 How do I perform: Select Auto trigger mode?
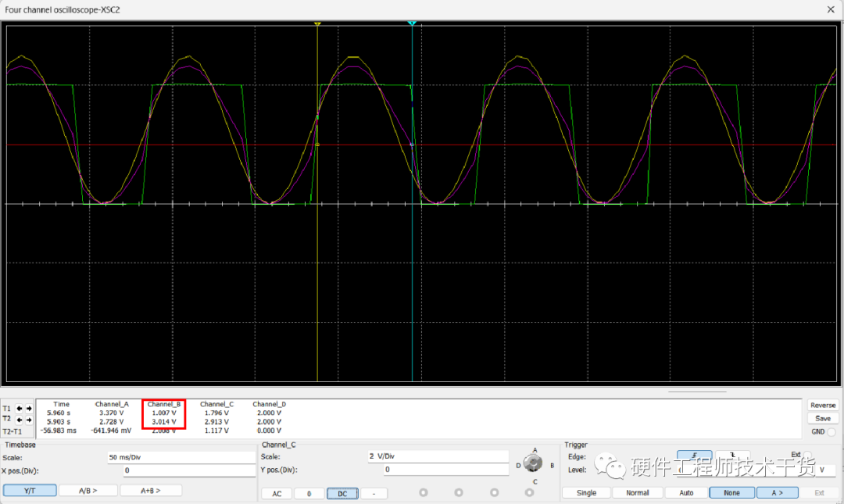point(686,493)
